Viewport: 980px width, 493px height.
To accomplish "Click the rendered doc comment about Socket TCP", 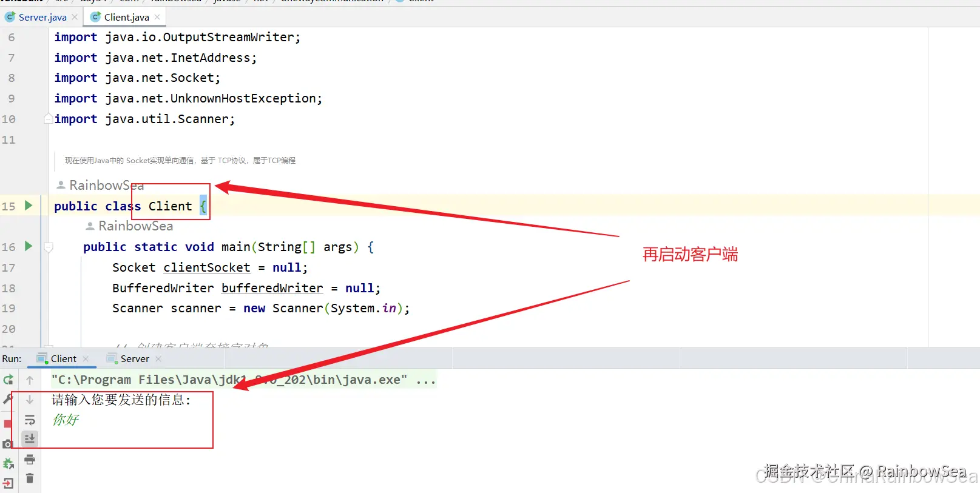I will 180,161.
